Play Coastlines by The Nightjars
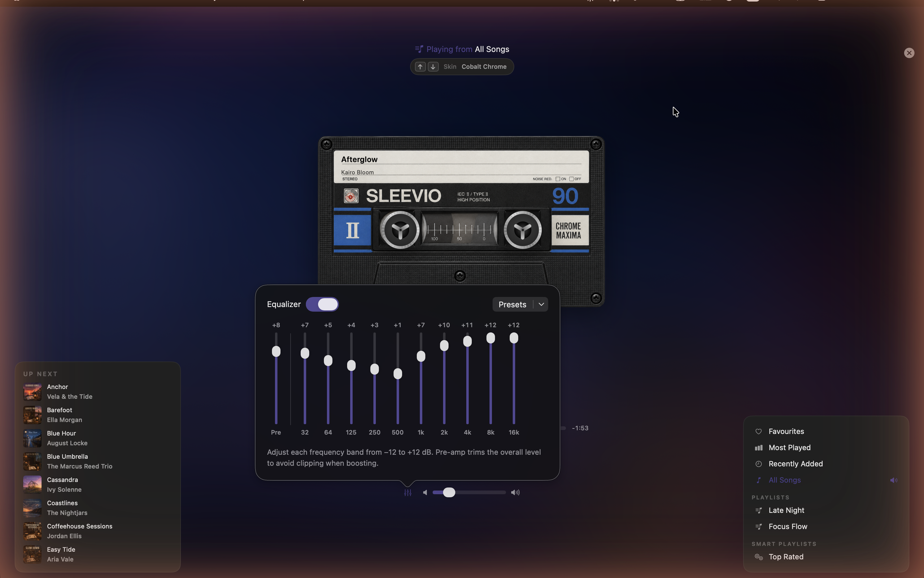 [98, 508]
